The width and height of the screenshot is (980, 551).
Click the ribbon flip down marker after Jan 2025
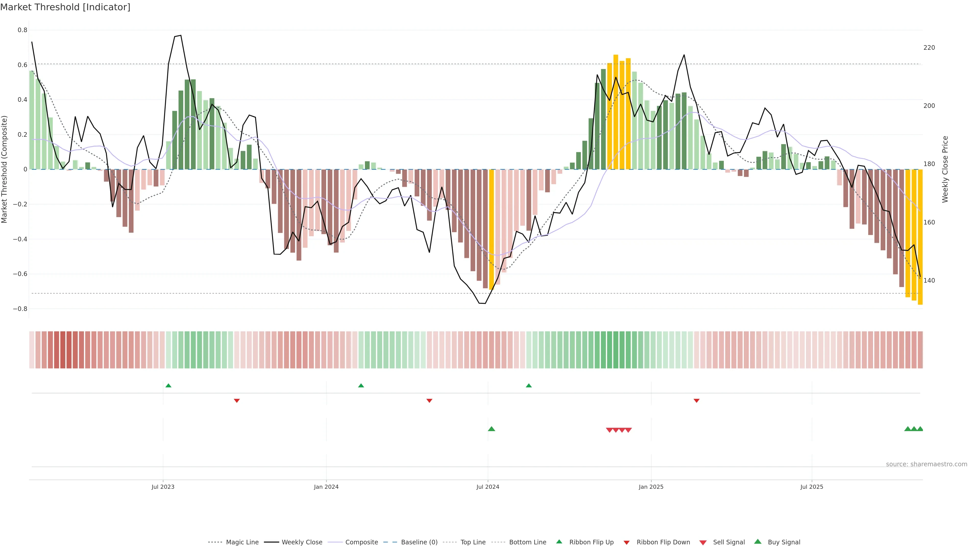coord(696,400)
